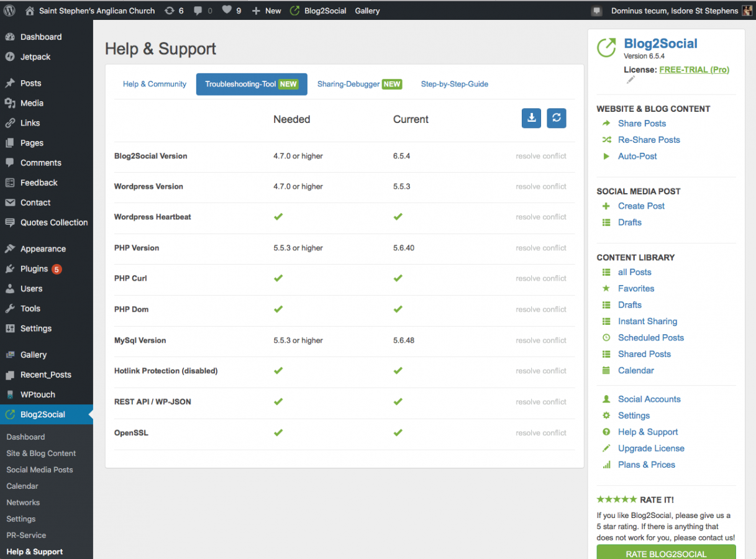Open Blog2Social in the top admin bar
The height and width of the screenshot is (559, 756).
point(317,11)
